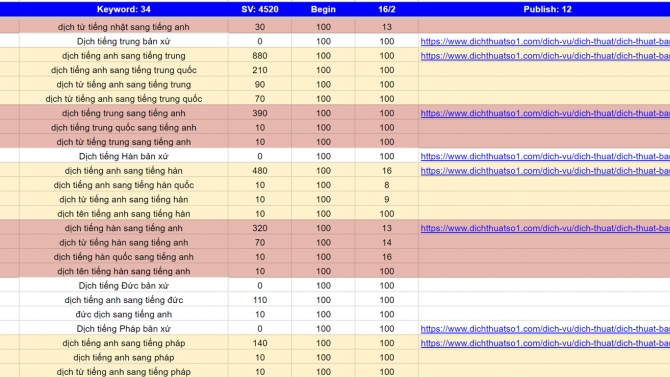Select cell 'Dịch tiếng Hàn bản xứ'
Image resolution: width=670 pixels, height=377 pixels.
(x=123, y=156)
